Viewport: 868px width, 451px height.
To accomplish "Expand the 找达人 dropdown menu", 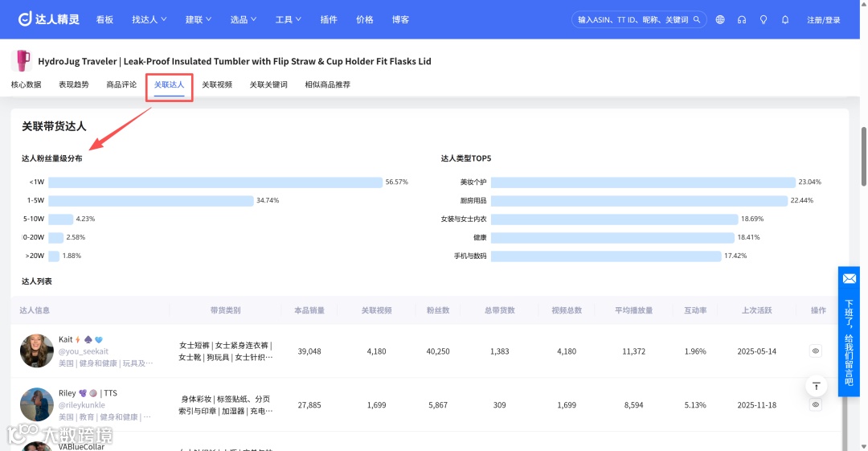I will pyautogui.click(x=149, y=19).
